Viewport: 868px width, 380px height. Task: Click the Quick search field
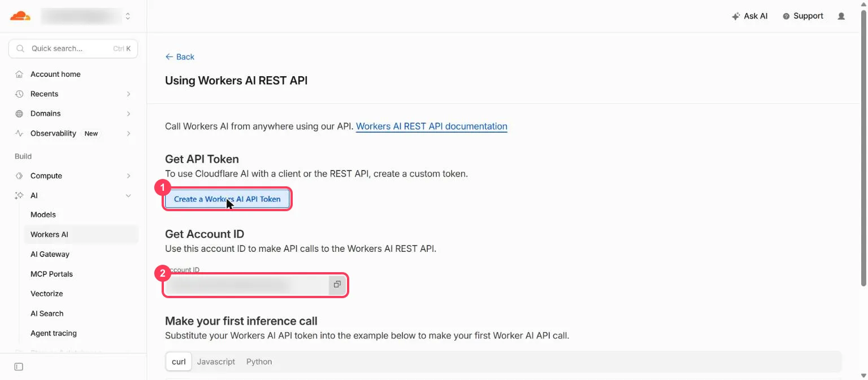pyautogui.click(x=73, y=49)
